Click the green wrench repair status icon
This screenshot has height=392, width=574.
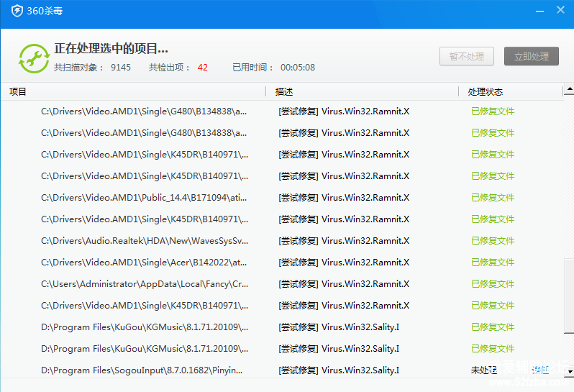pos(34,58)
